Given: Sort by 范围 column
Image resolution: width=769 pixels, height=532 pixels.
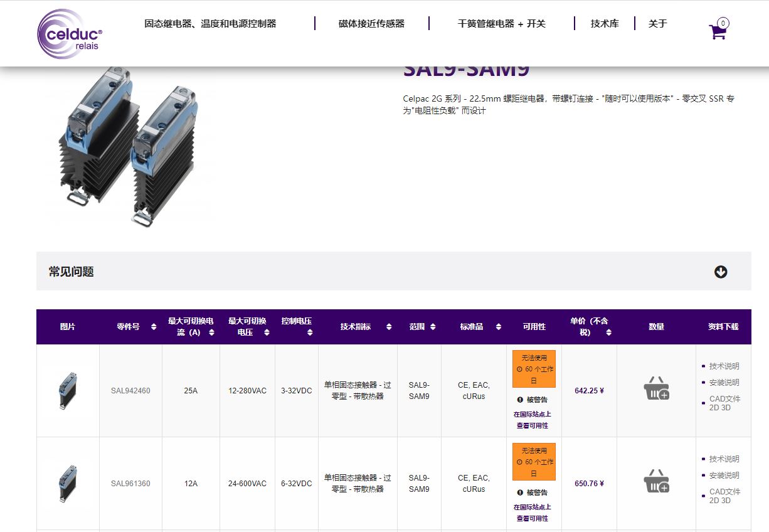Looking at the screenshot, I should (x=433, y=327).
